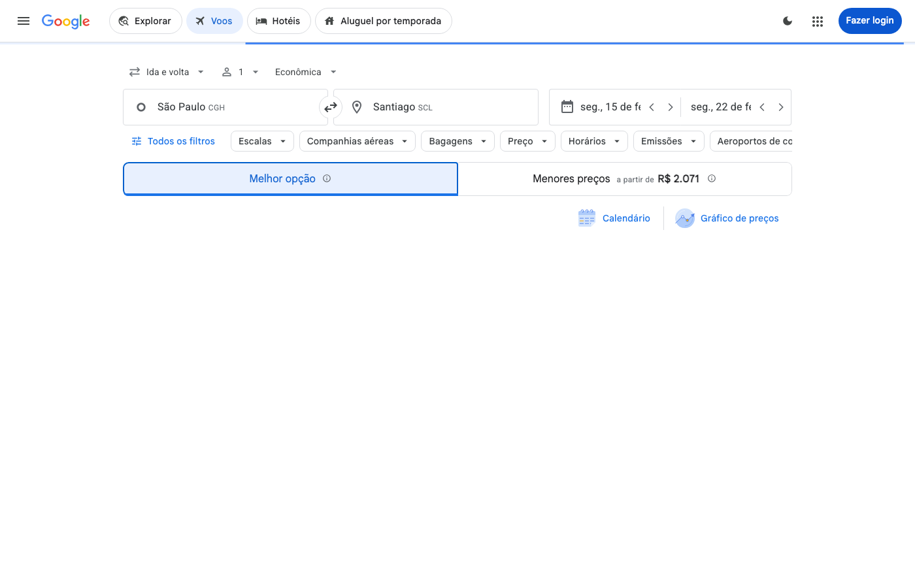Click the Fazer login button

coord(870,21)
